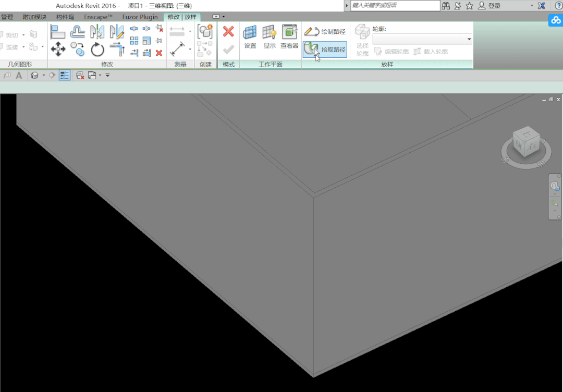Toggle Thin Lines in quick access toolbar
The height and width of the screenshot is (392, 563).
[x=65, y=76]
